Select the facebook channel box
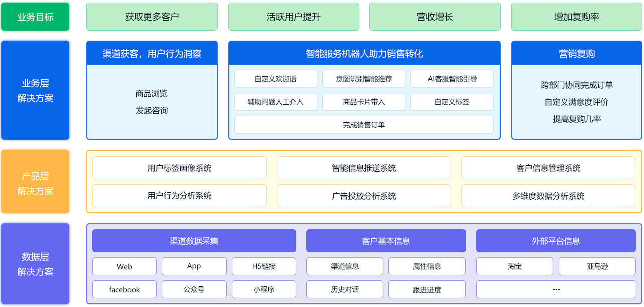The width and height of the screenshot is (644, 307). [x=124, y=289]
